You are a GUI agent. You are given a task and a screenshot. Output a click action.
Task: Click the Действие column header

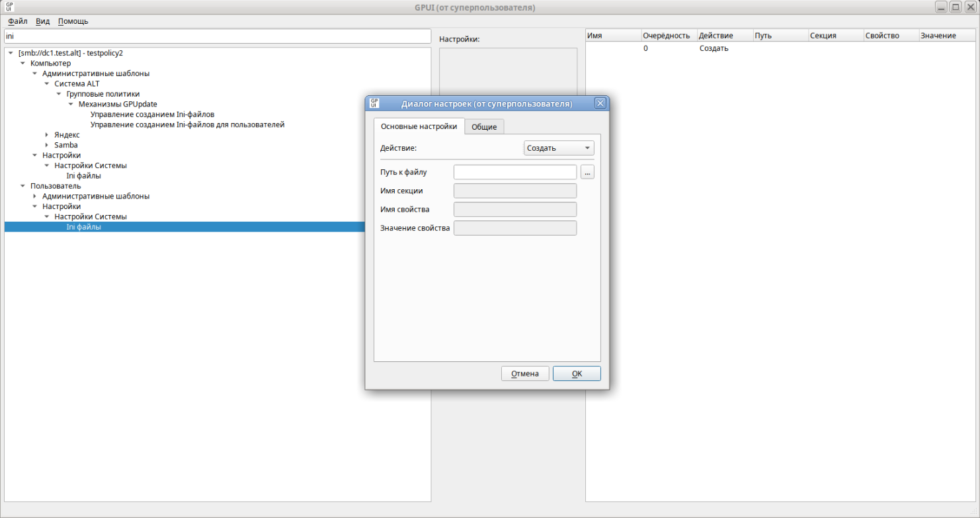[x=724, y=36]
